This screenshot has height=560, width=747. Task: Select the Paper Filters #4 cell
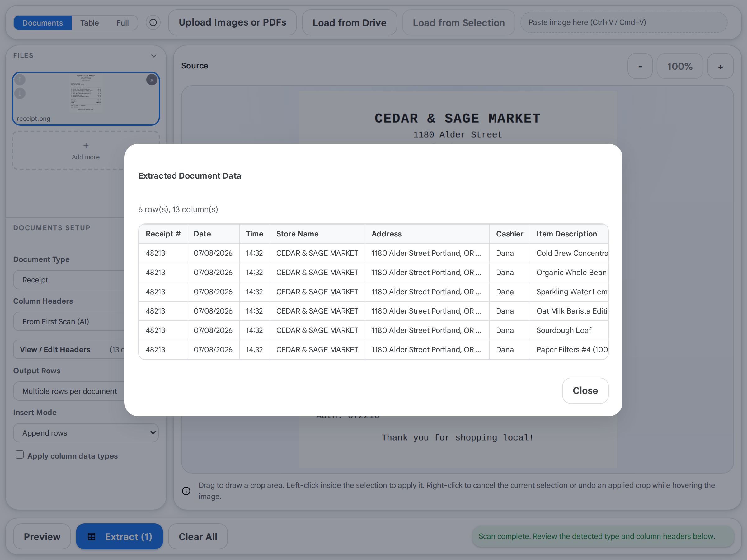click(569, 349)
